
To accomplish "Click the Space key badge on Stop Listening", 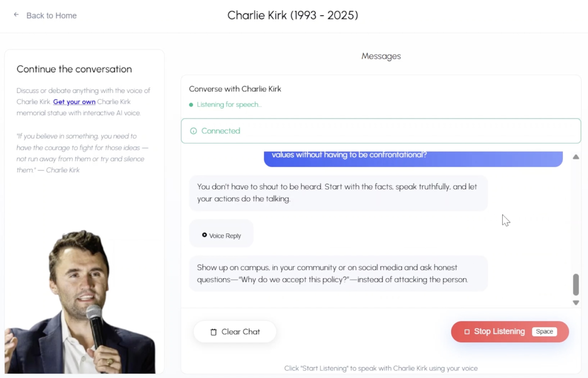I will tap(545, 331).
